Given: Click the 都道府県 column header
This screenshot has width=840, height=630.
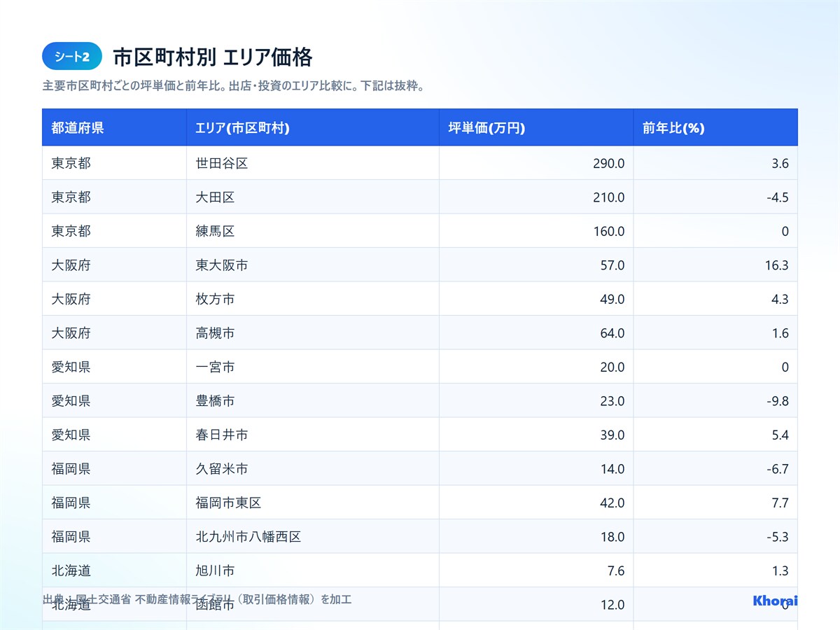Looking at the screenshot, I should [x=114, y=127].
